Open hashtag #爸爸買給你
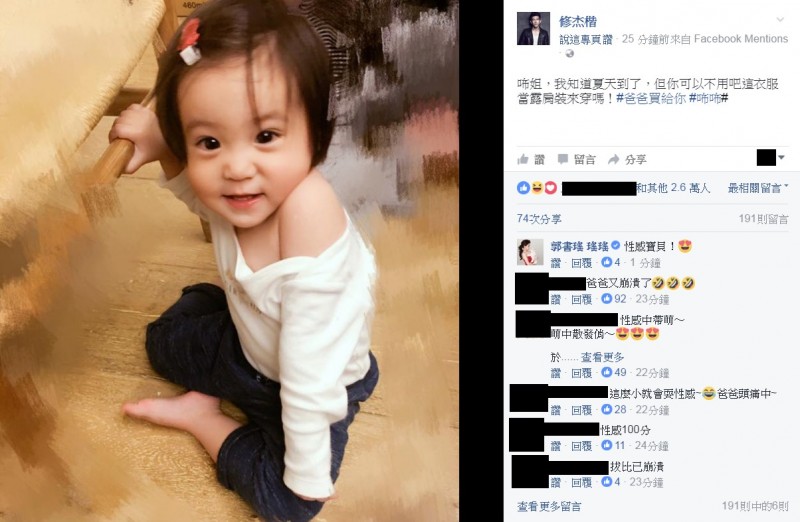 [x=651, y=99]
